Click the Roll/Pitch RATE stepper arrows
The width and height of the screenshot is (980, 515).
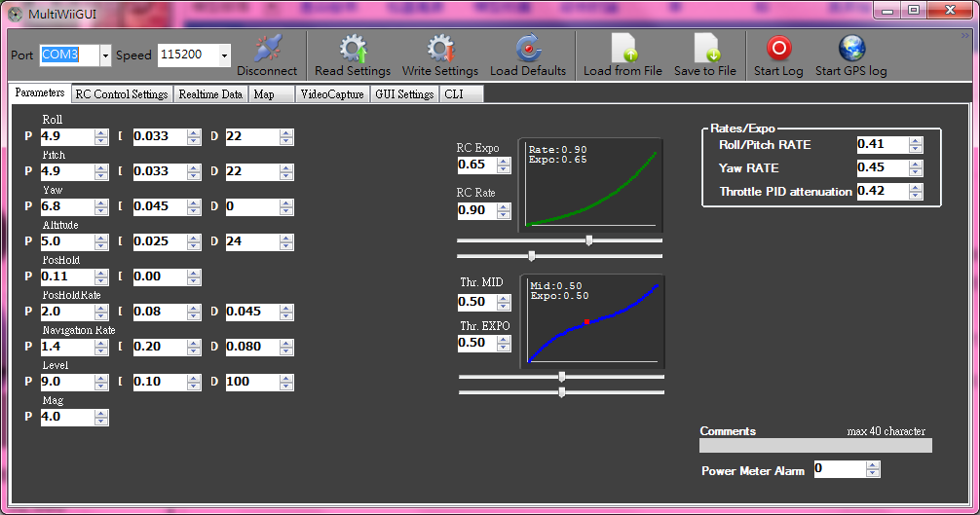coord(916,145)
